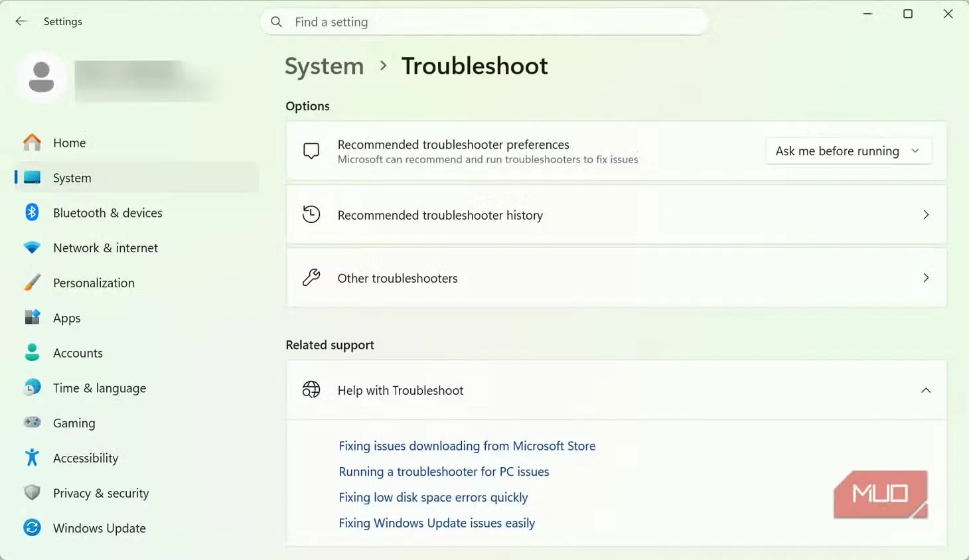This screenshot has height=560, width=969.
Task: Select System in the sidebar
Action: (x=136, y=178)
